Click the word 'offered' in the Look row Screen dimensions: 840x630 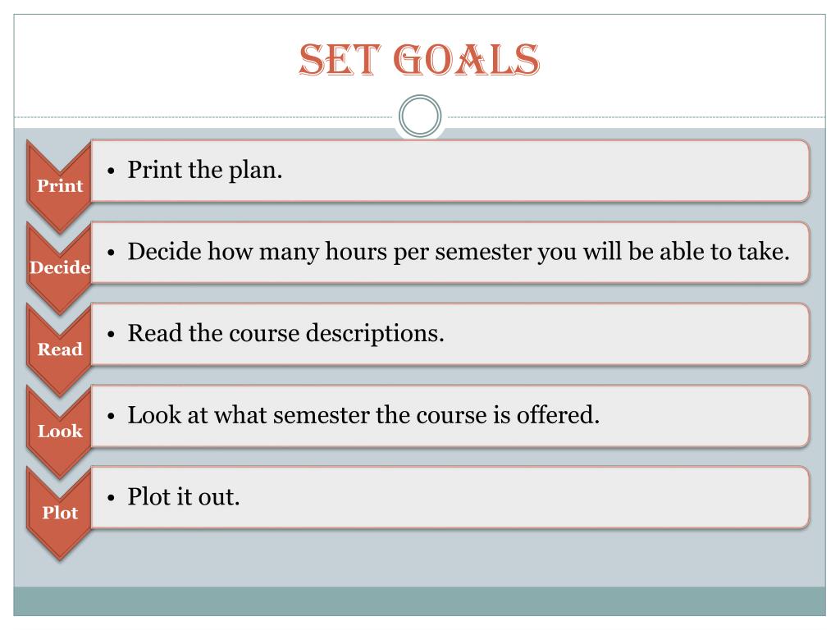tap(555, 415)
